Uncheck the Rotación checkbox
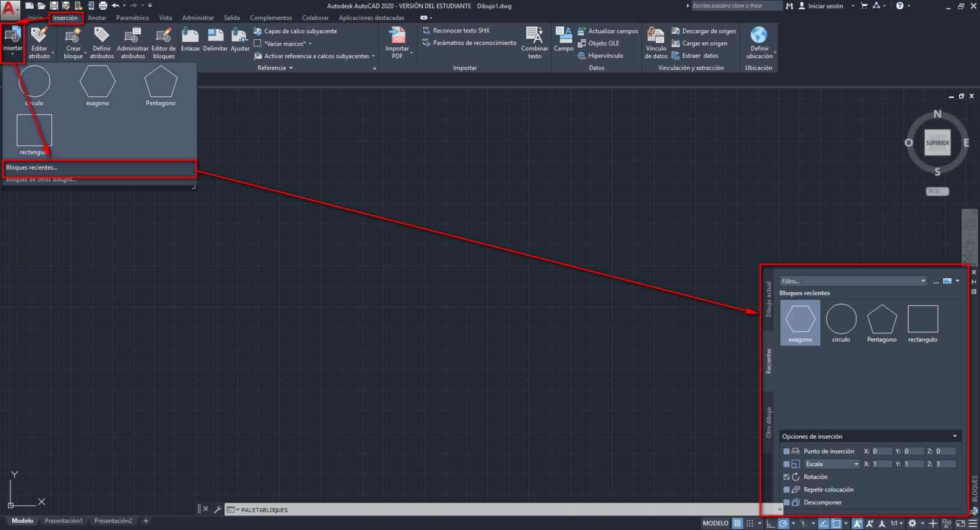Screen dimensions: 980x530 (x=786, y=477)
